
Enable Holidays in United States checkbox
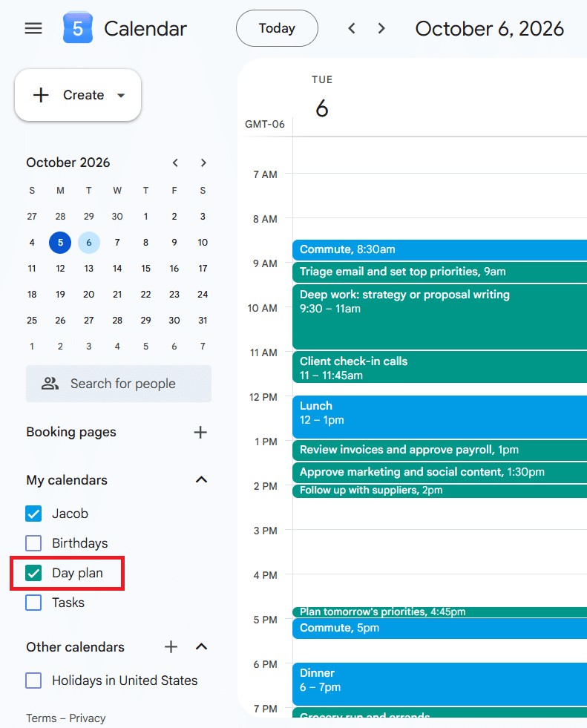[x=33, y=681]
